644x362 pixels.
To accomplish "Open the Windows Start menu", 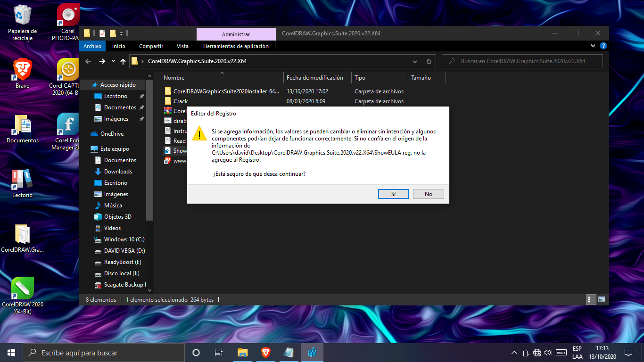I will pos(11,353).
